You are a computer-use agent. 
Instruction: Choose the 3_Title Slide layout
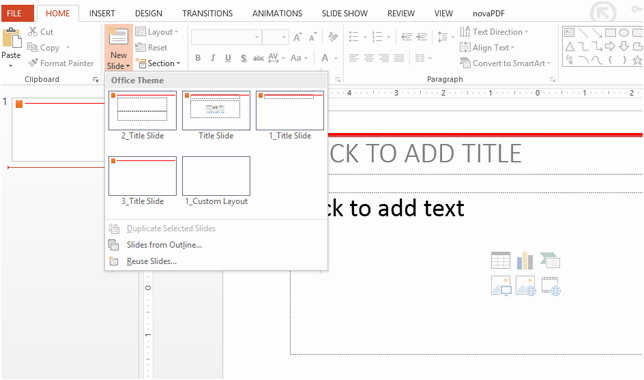pyautogui.click(x=143, y=181)
